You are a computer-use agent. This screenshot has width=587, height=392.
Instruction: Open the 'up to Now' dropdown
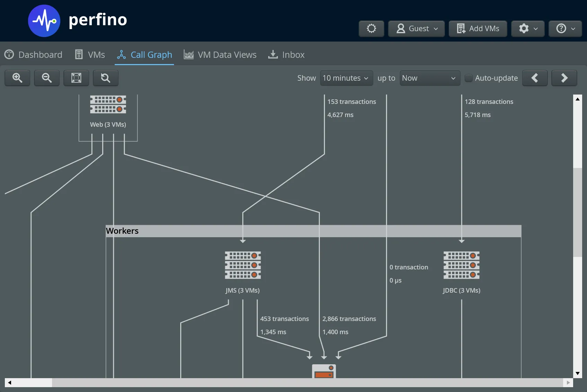click(x=429, y=78)
